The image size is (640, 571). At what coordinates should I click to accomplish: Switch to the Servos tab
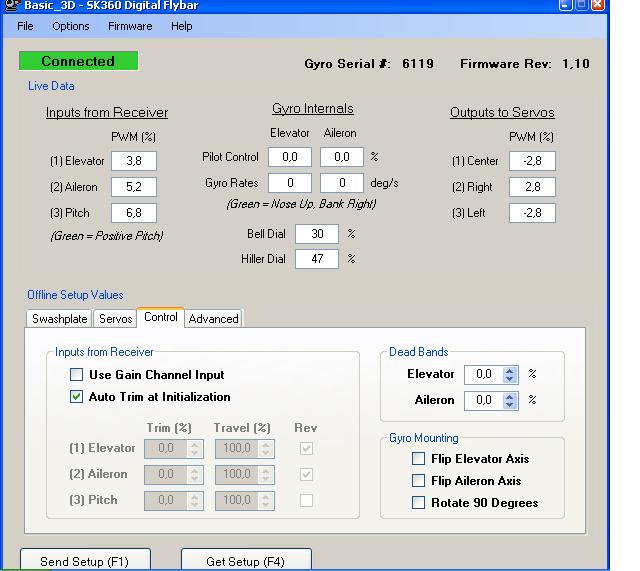click(116, 319)
